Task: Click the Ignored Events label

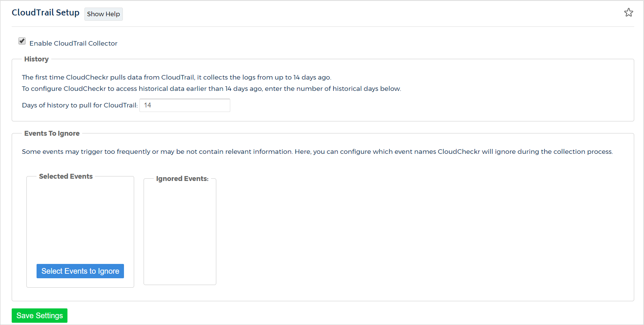Action: click(182, 179)
